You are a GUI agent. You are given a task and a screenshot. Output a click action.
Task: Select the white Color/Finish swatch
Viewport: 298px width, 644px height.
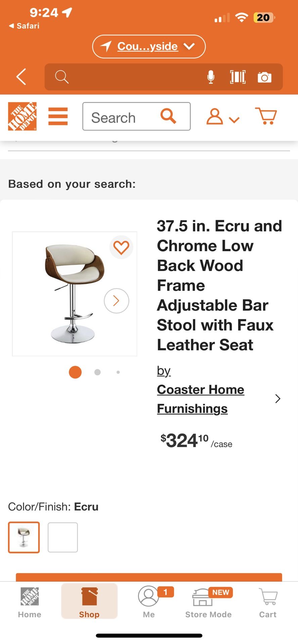pos(62,537)
